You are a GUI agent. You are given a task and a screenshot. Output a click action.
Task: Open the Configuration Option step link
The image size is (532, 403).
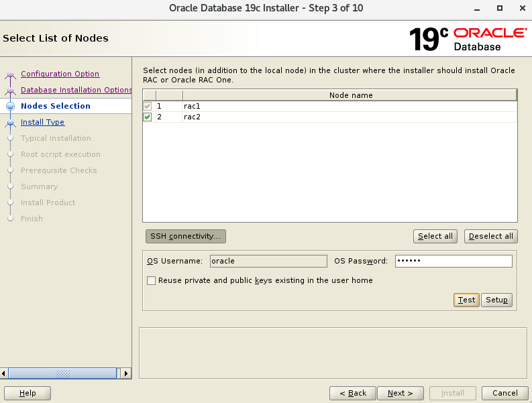pos(60,74)
